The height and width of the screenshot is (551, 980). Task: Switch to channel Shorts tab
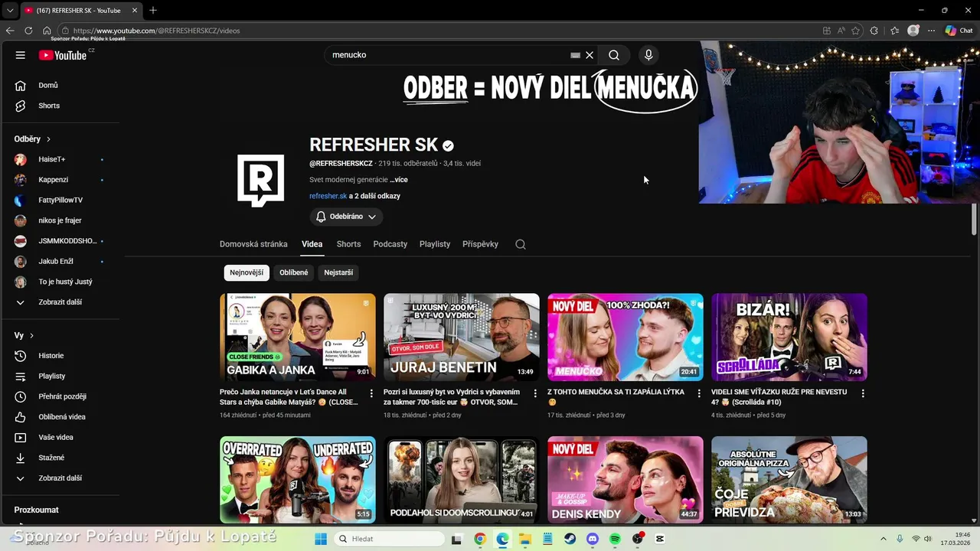(x=348, y=244)
